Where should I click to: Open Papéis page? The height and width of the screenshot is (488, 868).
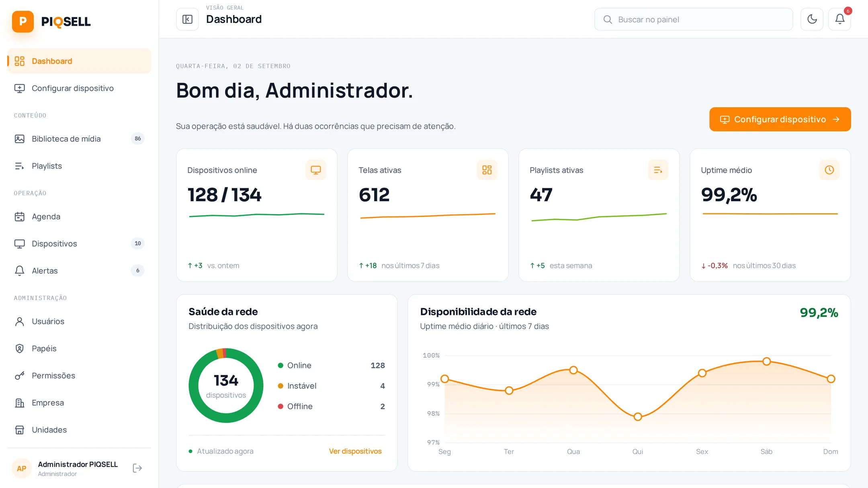tap(79, 348)
